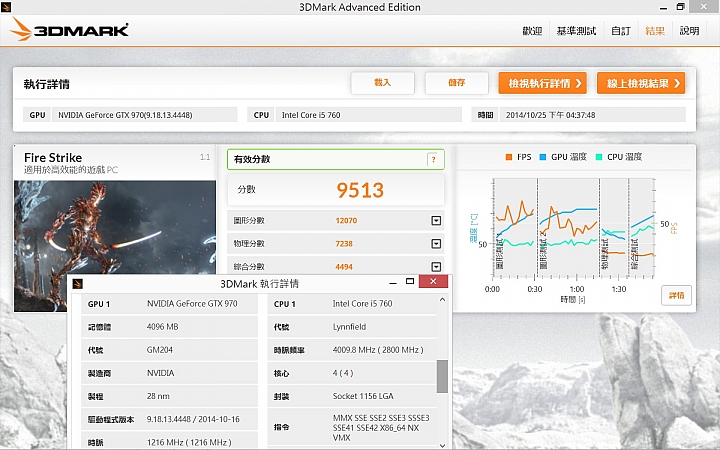This screenshot has width=720, height=450.
Task: Click the graphics score value 12070
Action: [346, 220]
